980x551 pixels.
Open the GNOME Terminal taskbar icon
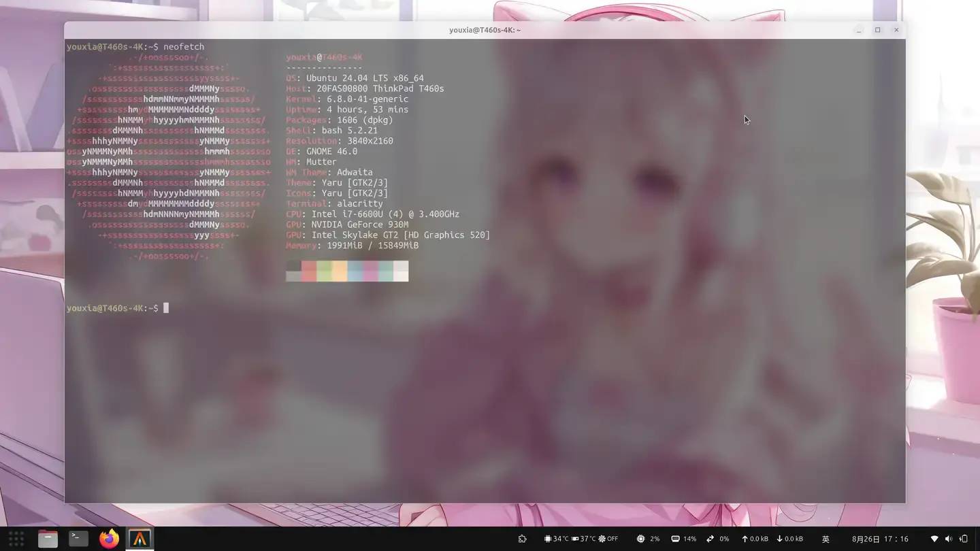coord(78,539)
